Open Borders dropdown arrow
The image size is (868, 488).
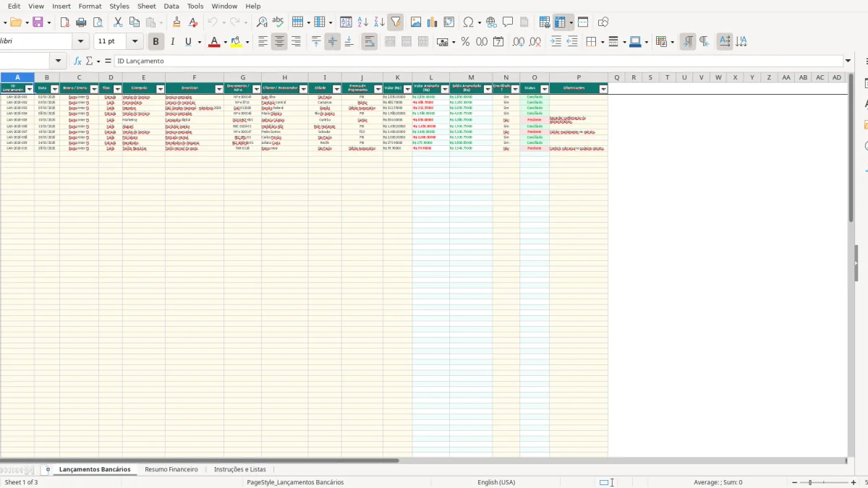pos(602,42)
